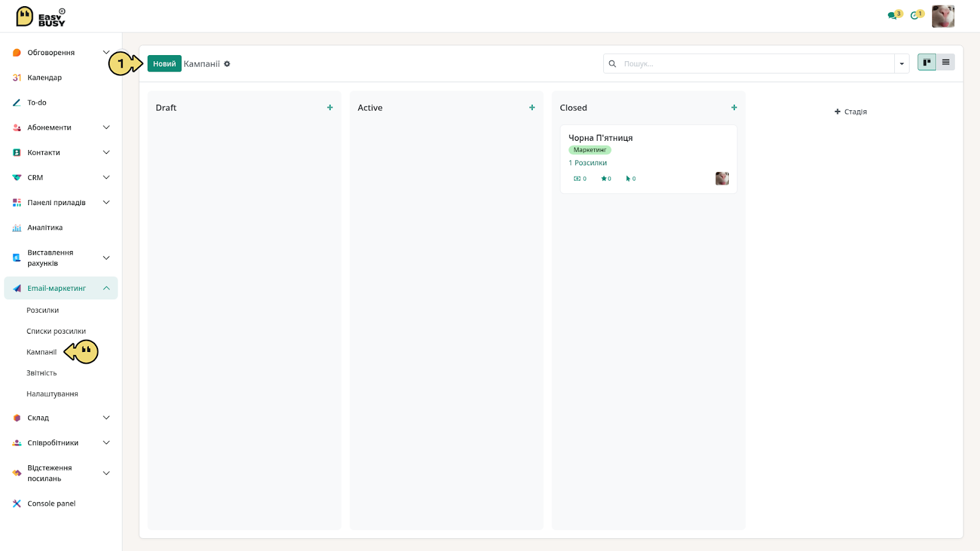Click the Новий button
This screenshot has width=980, height=551.
(164, 64)
